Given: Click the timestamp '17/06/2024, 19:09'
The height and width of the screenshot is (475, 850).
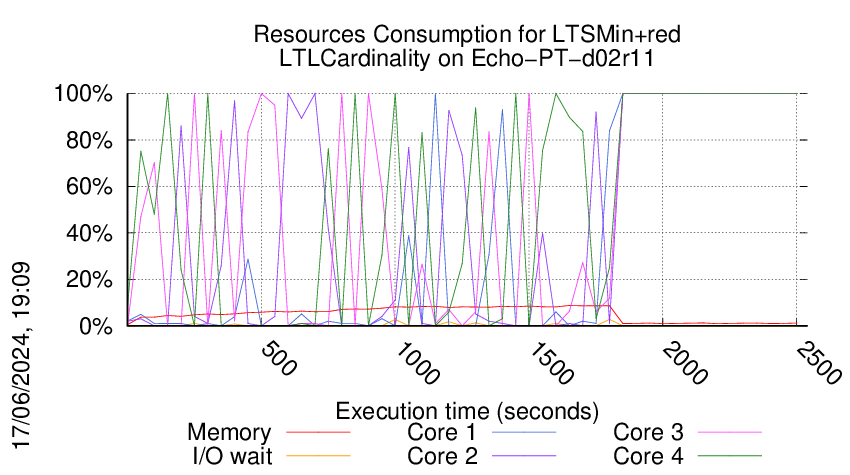Looking at the screenshot, I should [22, 356].
